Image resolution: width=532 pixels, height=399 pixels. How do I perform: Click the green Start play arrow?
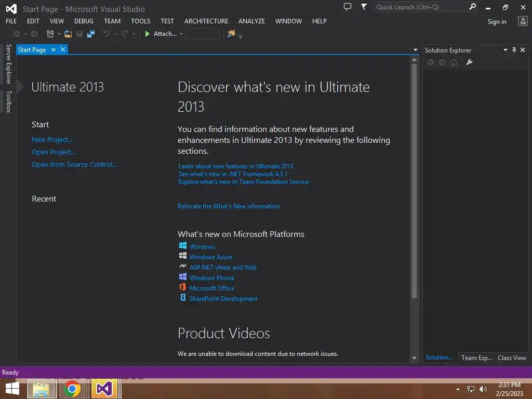tap(147, 34)
